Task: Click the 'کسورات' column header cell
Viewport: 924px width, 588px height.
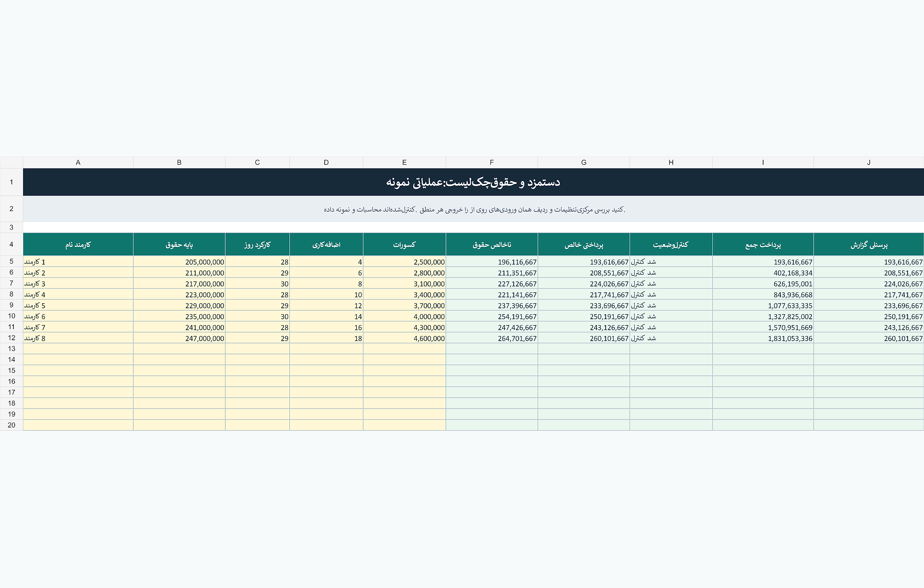Action: coord(404,244)
